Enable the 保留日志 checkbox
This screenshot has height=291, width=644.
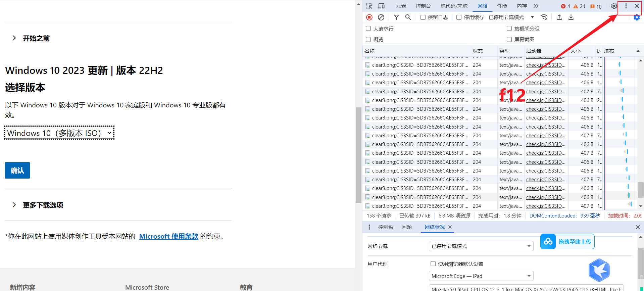tap(423, 17)
